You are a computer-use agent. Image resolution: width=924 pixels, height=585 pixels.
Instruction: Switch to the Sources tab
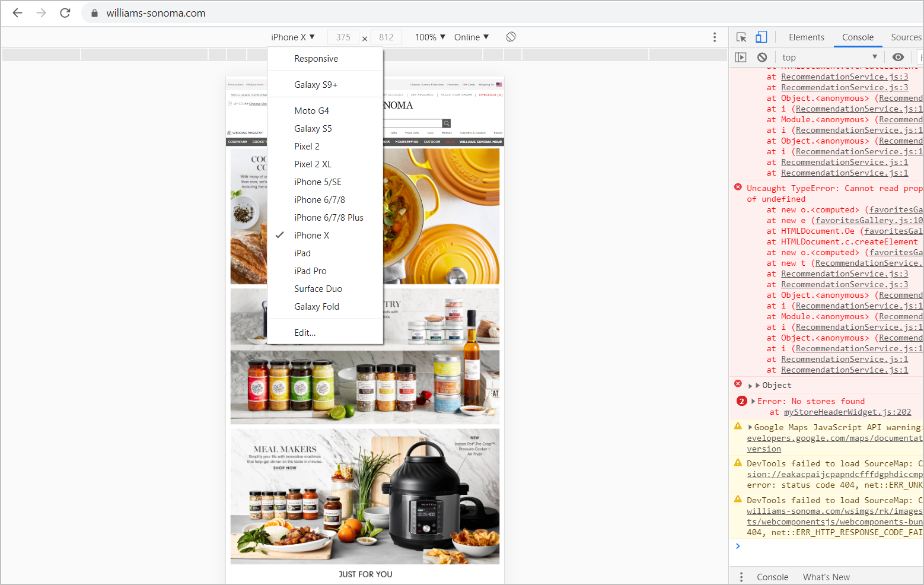pyautogui.click(x=905, y=37)
